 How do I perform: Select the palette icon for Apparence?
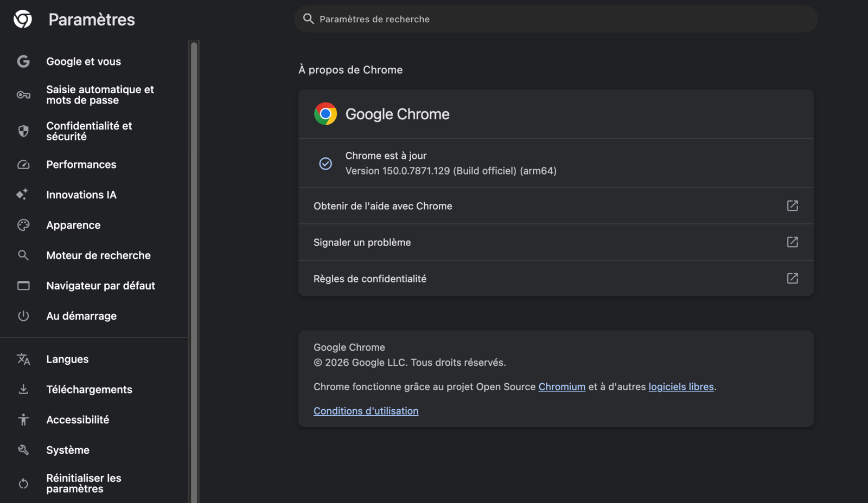pos(23,225)
